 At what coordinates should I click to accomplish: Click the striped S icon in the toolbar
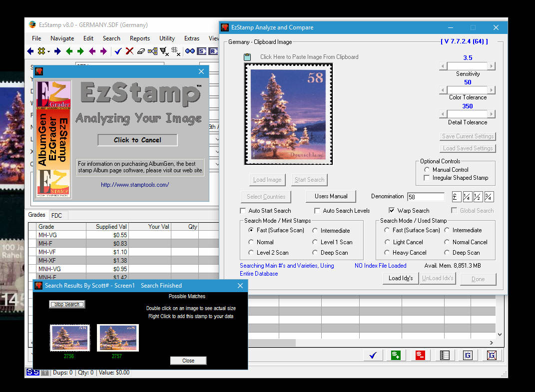(202, 51)
